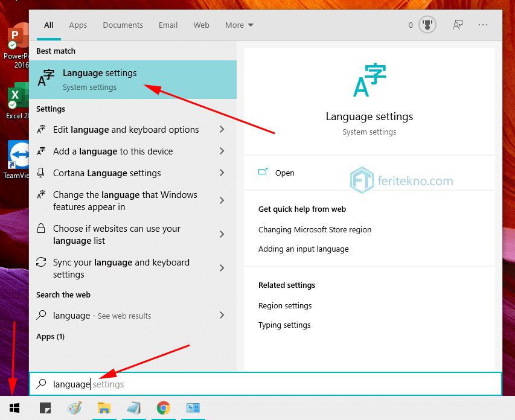
Task: Click icon beside Add a language entry
Action: [x=41, y=151]
